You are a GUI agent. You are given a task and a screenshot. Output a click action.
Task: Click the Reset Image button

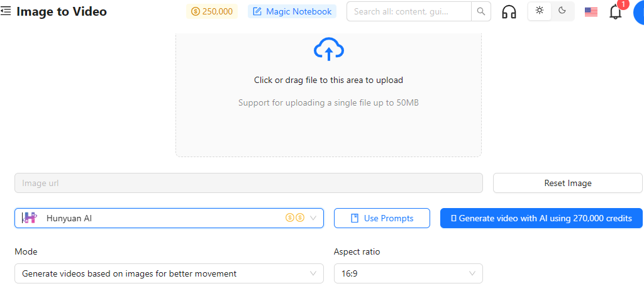(568, 183)
